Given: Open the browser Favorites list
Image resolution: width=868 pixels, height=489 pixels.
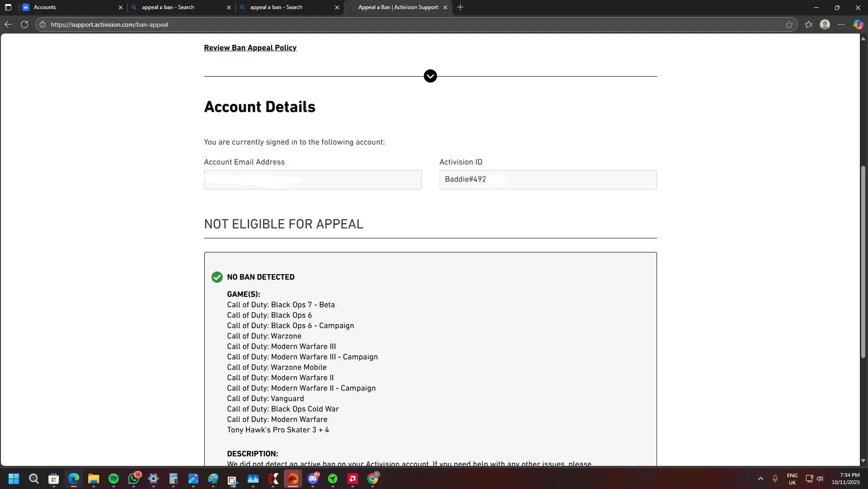Looking at the screenshot, I should point(809,24).
